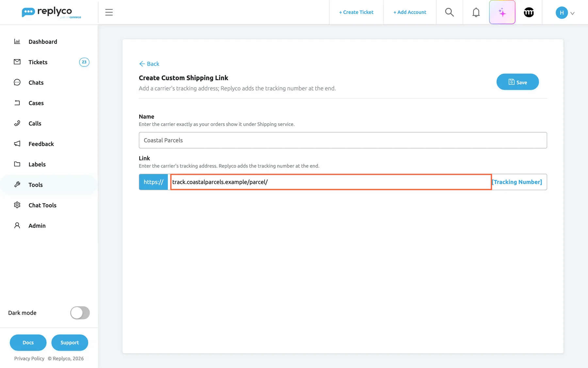Click the Admin person icon
Viewport: 588px width, 368px height.
pos(17,225)
